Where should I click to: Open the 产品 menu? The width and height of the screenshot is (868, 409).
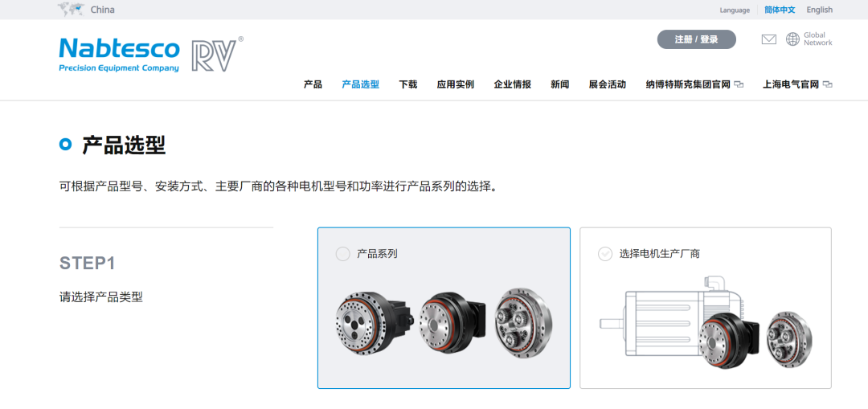coord(313,84)
